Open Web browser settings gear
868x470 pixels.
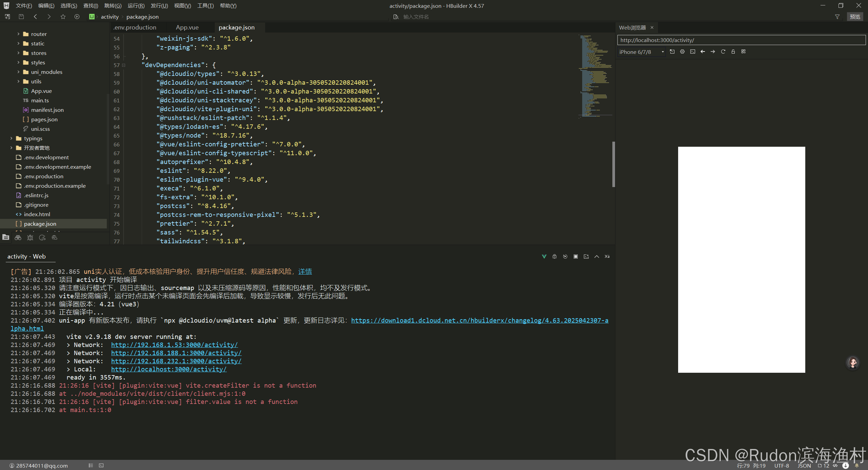[682, 52]
